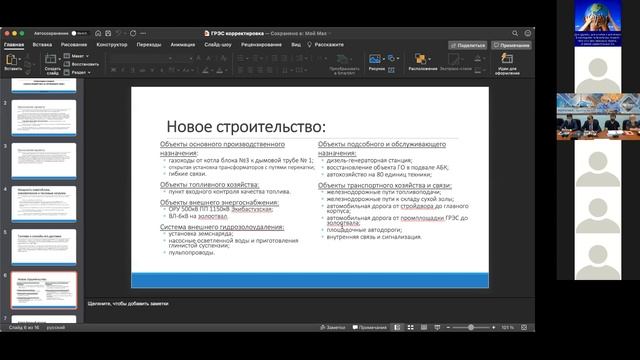Select slide 2 thumbnail
The image size is (640, 360).
[x=44, y=118]
